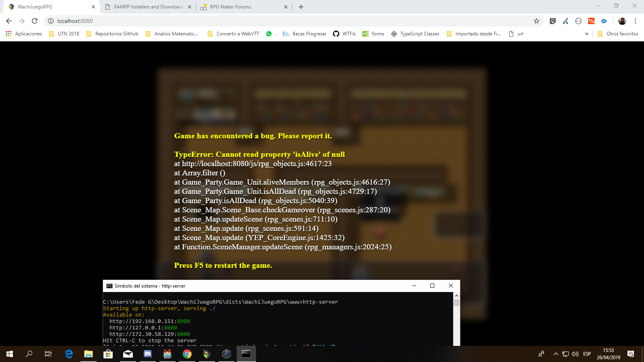Open the Repositorios GitHub bookmark folder
The width and height of the screenshot is (644, 362).
click(112, 34)
